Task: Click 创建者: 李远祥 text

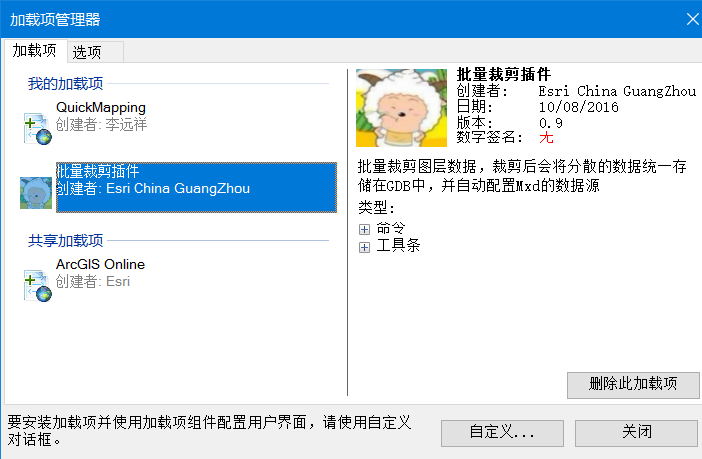Action: point(101,124)
